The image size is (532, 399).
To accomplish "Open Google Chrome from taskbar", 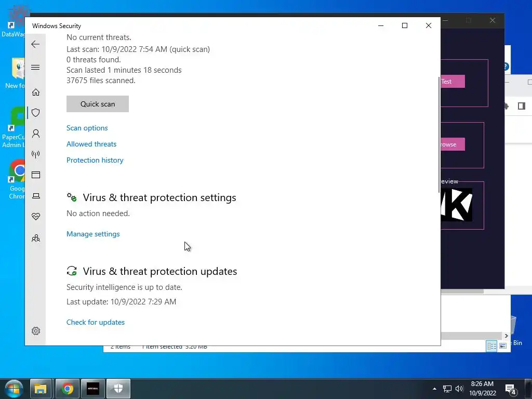I will (67, 389).
